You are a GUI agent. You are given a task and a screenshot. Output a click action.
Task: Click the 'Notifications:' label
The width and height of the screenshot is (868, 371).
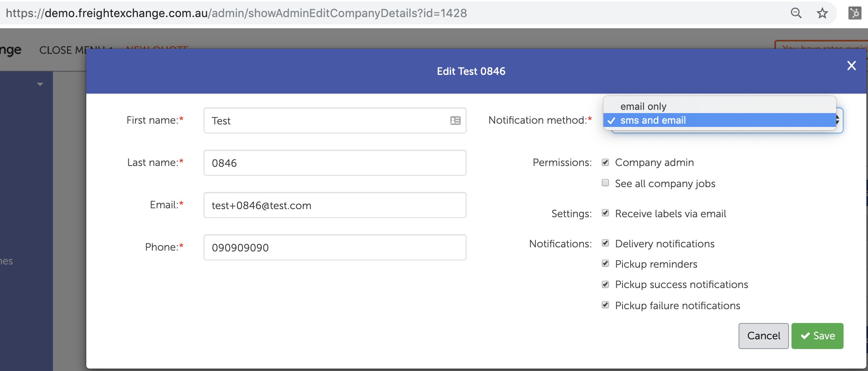click(560, 244)
